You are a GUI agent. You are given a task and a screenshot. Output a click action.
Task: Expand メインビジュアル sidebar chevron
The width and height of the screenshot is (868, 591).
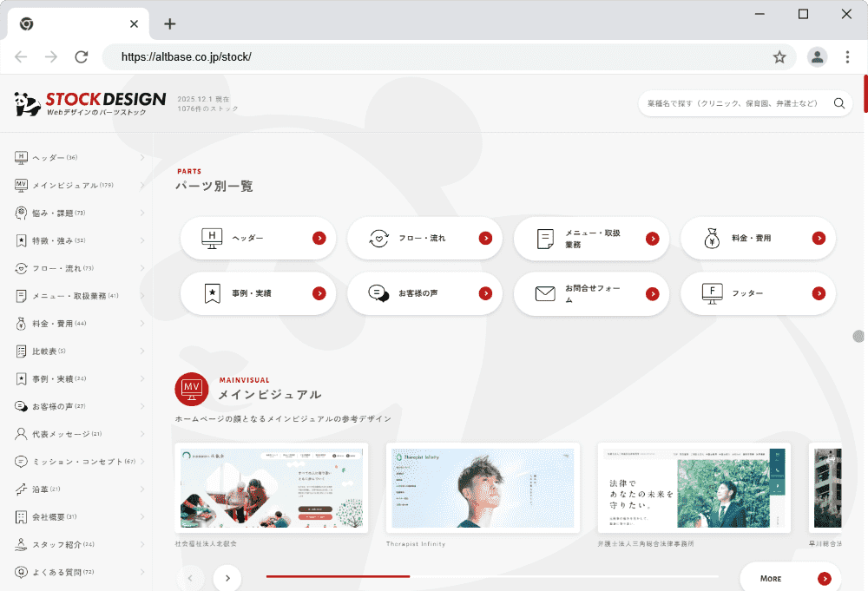[142, 185]
